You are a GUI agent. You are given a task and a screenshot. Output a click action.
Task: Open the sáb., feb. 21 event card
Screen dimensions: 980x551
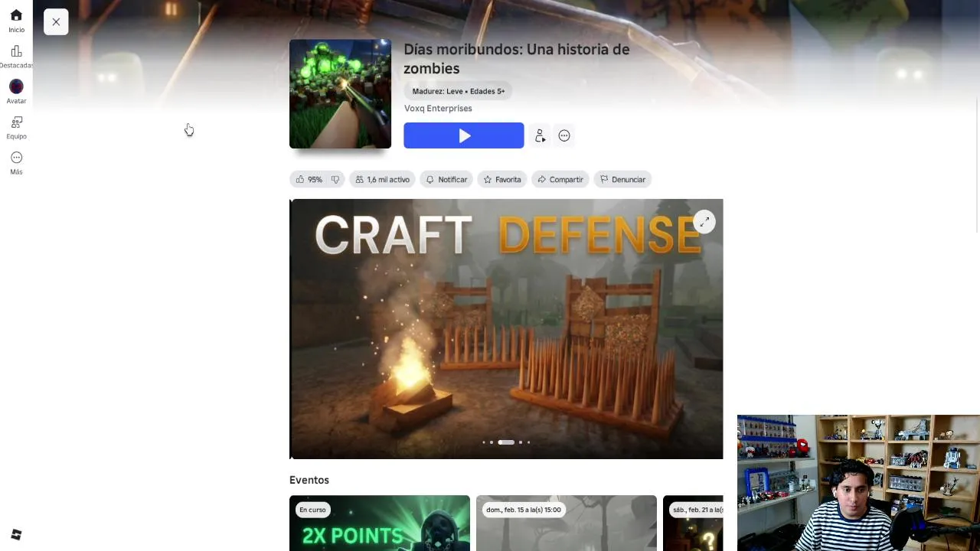point(693,523)
